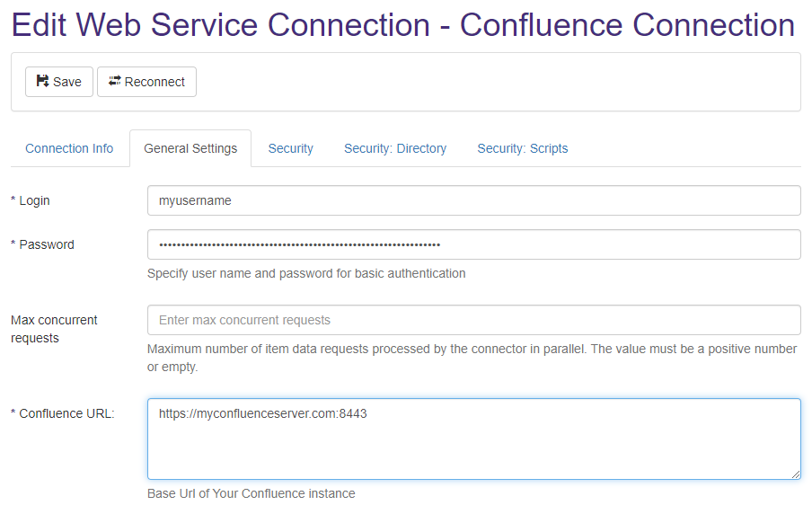This screenshot has height=514, width=812.
Task: Click the Password field label
Action: click(x=46, y=244)
